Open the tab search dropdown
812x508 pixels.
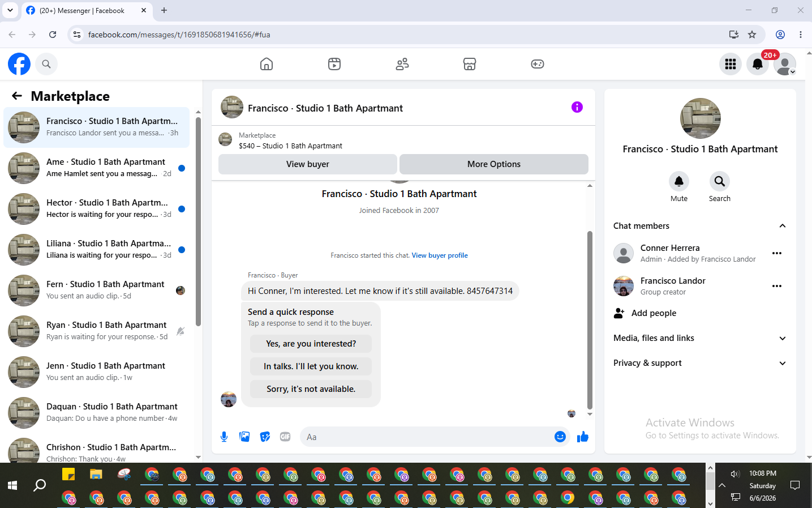click(x=10, y=10)
